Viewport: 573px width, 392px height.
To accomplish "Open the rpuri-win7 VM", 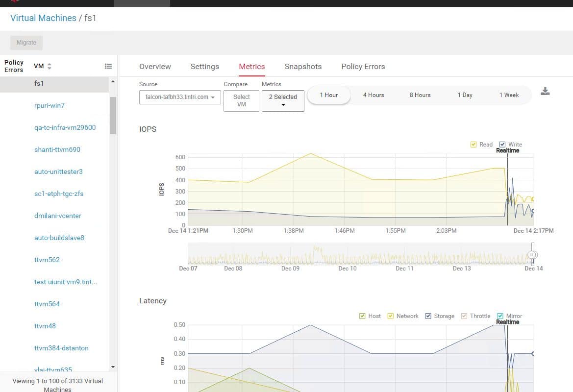I will click(x=50, y=105).
